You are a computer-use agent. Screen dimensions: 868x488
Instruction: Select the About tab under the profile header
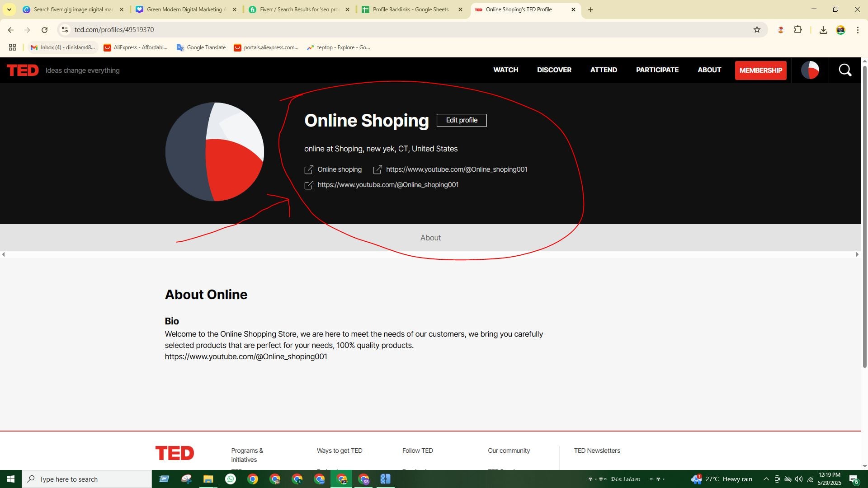click(x=430, y=238)
